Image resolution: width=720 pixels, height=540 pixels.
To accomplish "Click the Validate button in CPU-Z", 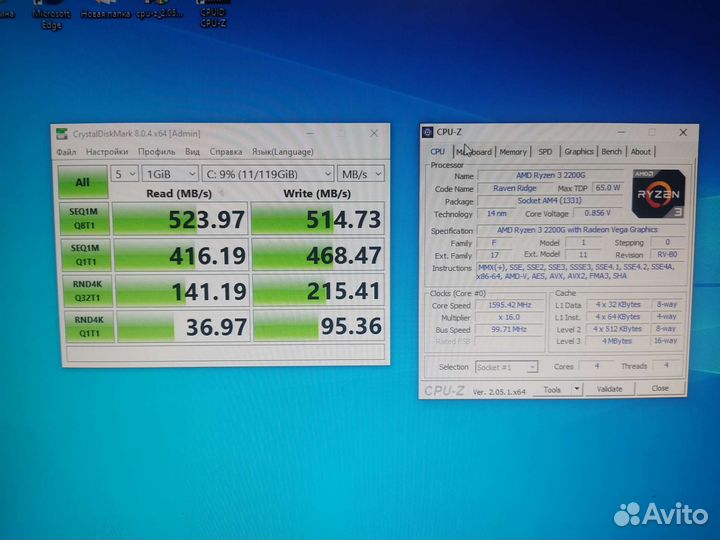I will click(609, 389).
